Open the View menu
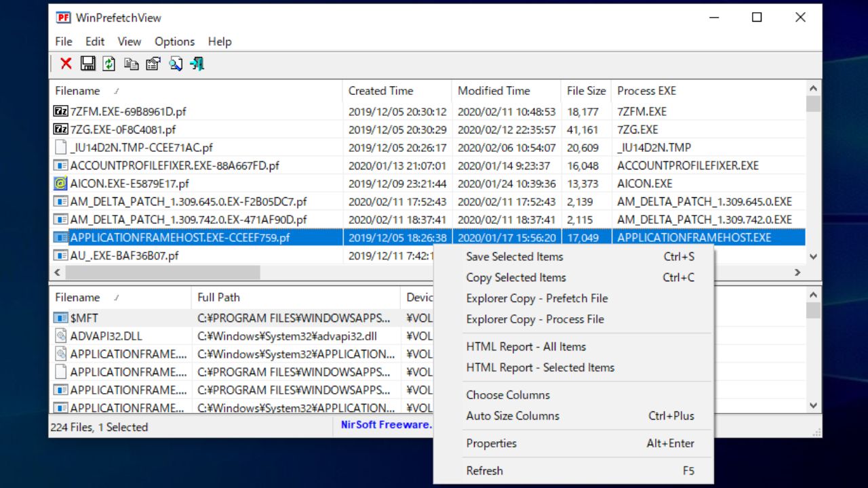The width and height of the screenshot is (868, 488). [x=130, y=41]
